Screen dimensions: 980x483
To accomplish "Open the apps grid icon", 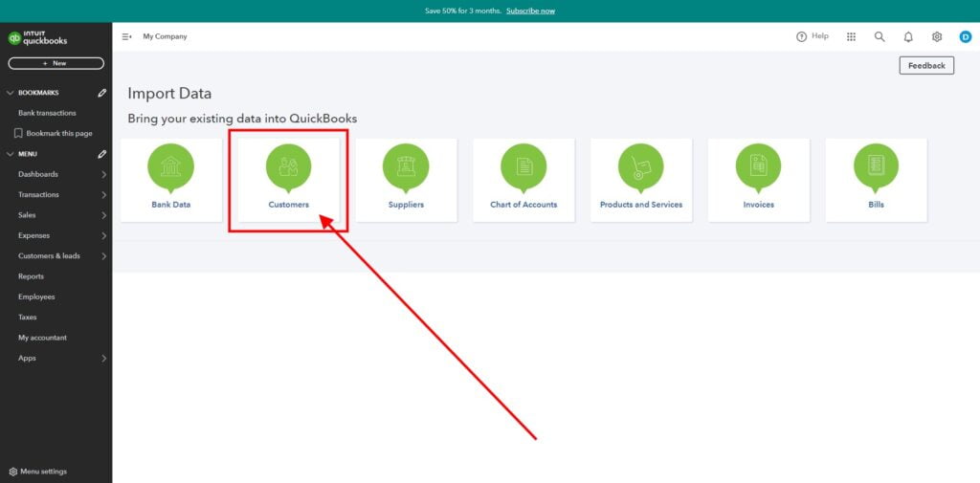I will 851,37.
